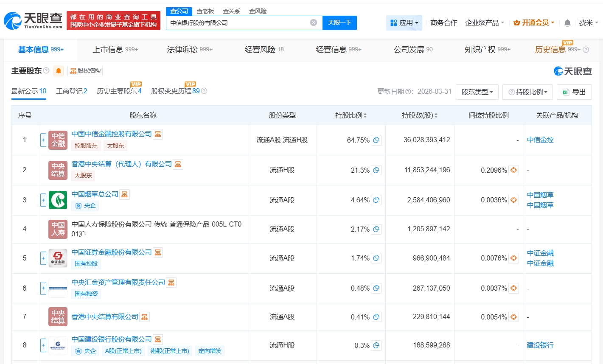The image size is (603, 364).
Task: Select the 查老板 search tab
Action: point(205,11)
